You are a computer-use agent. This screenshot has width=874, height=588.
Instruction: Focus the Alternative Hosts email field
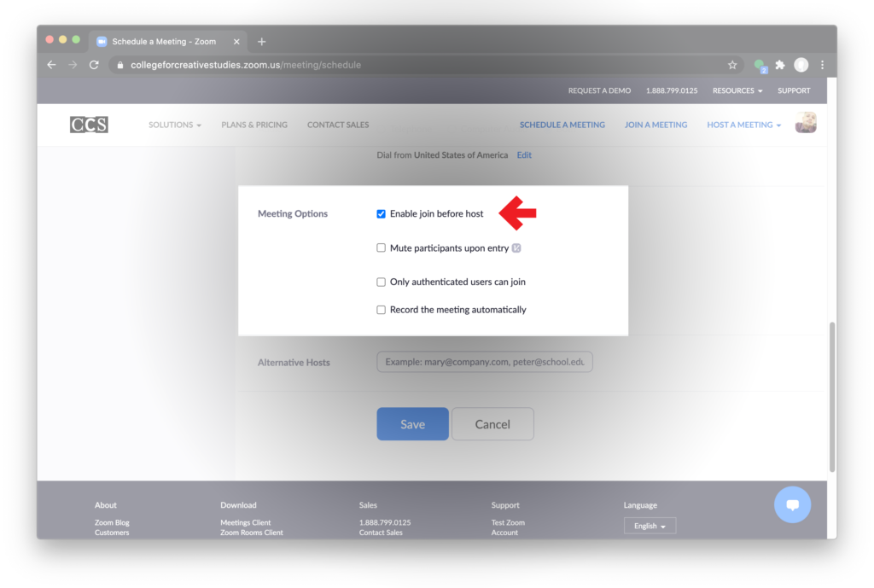tap(484, 363)
